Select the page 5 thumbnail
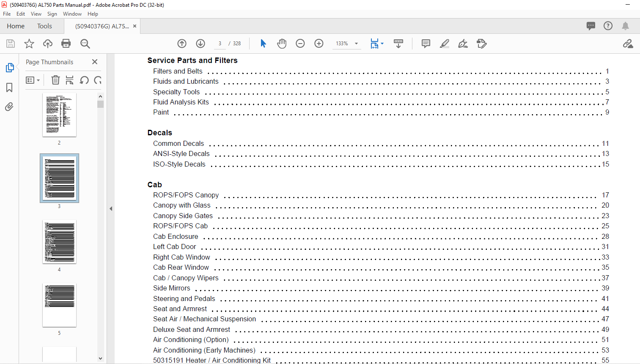Image resolution: width=640 pixels, height=364 pixels. coord(59,305)
